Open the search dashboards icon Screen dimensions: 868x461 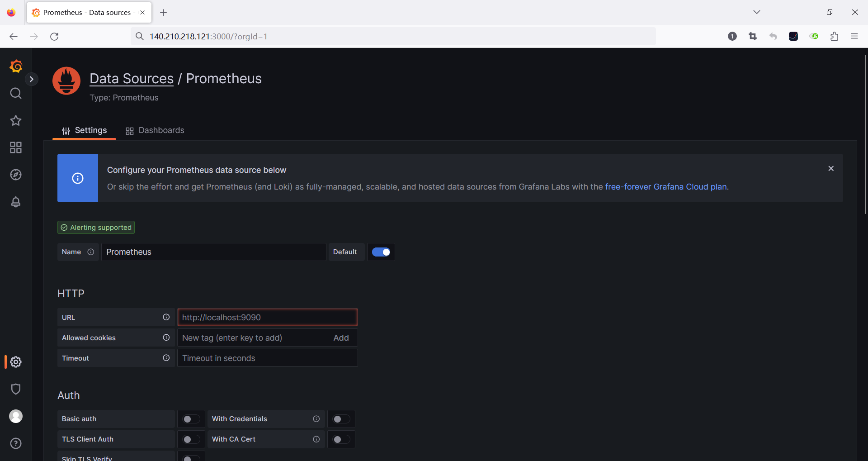click(16, 94)
